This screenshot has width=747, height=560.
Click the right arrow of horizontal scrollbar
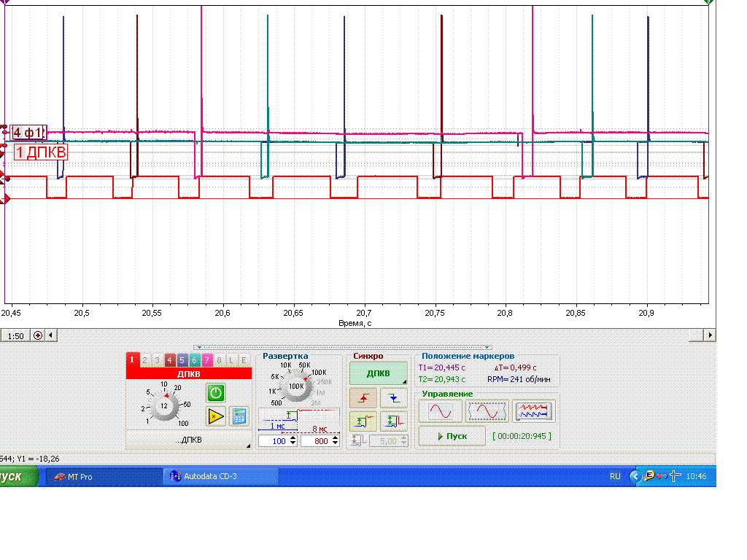[710, 335]
